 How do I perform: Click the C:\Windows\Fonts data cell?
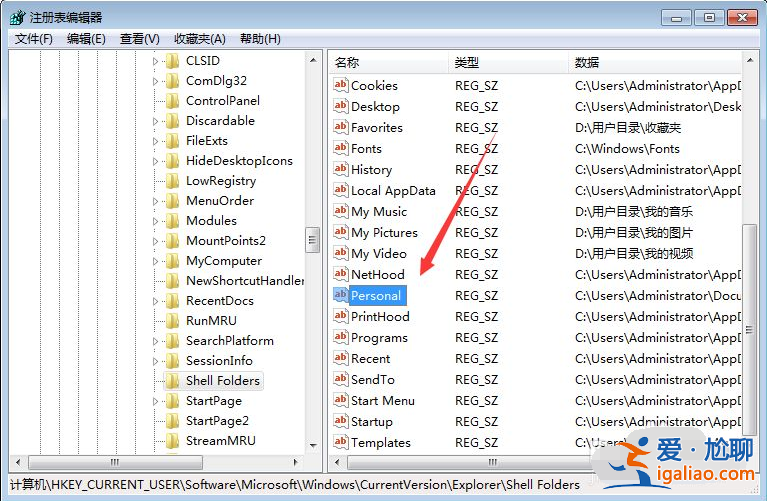[628, 149]
